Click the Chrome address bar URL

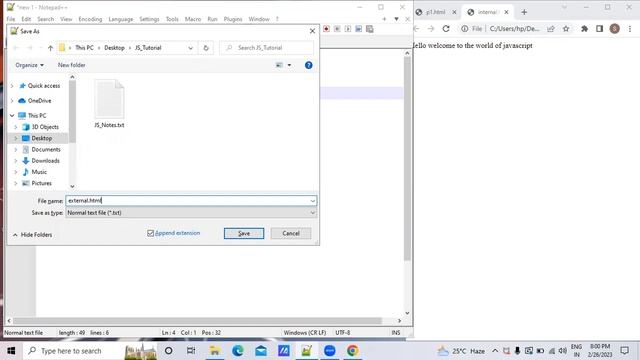point(514,29)
